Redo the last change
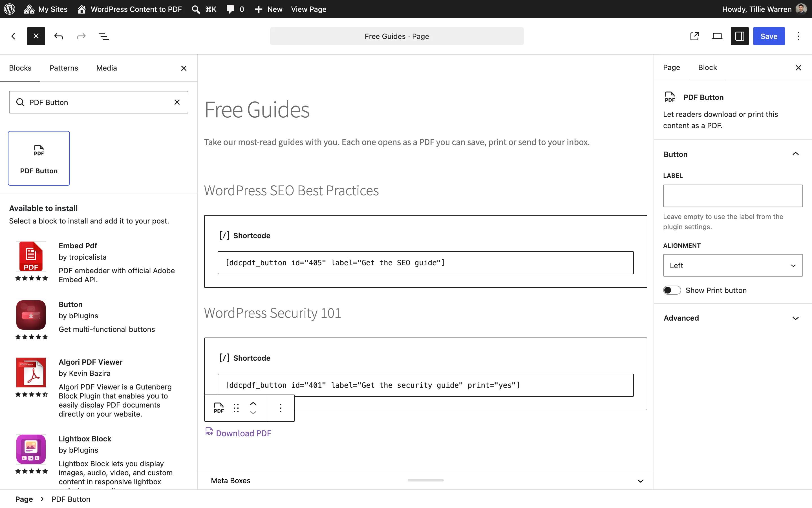The height and width of the screenshot is (508, 812). pyautogui.click(x=81, y=36)
